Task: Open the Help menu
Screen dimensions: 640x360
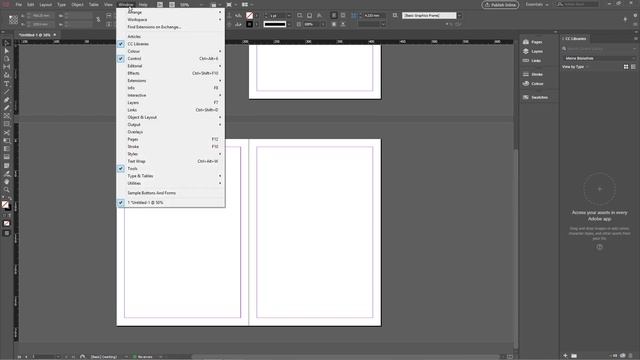Action: click(x=143, y=4)
